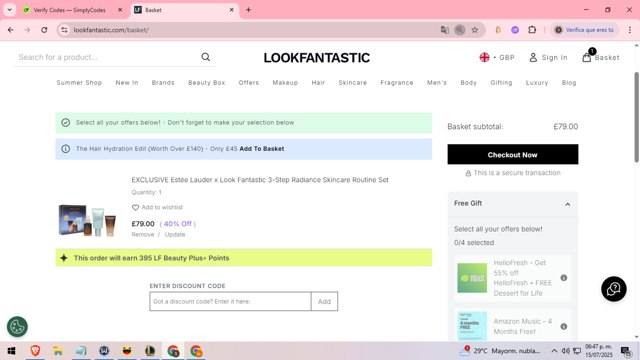Open the Summer Shop menu
Image resolution: width=640 pixels, height=360 pixels.
(x=79, y=82)
